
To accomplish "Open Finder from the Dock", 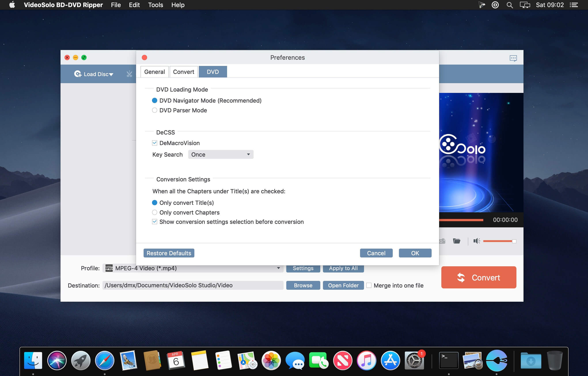I will pyautogui.click(x=33, y=360).
